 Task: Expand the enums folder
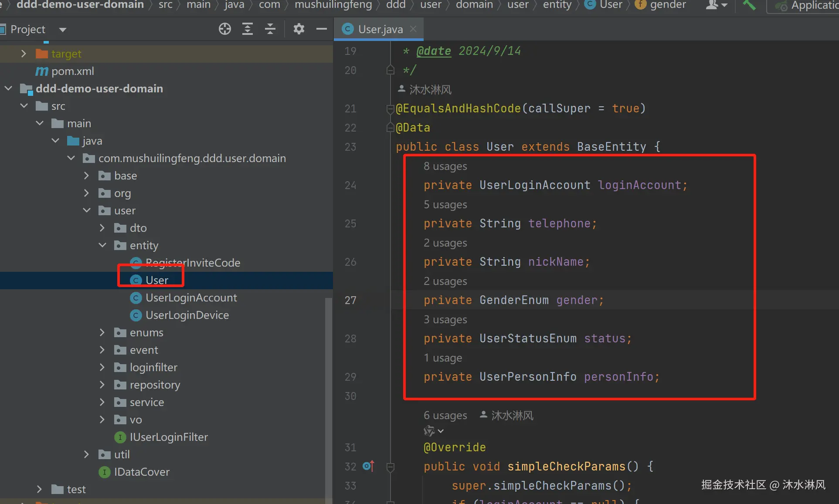coord(102,332)
